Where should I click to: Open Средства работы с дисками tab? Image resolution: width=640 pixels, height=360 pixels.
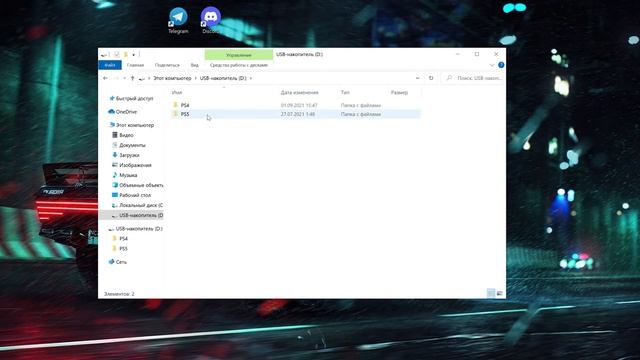(239, 65)
